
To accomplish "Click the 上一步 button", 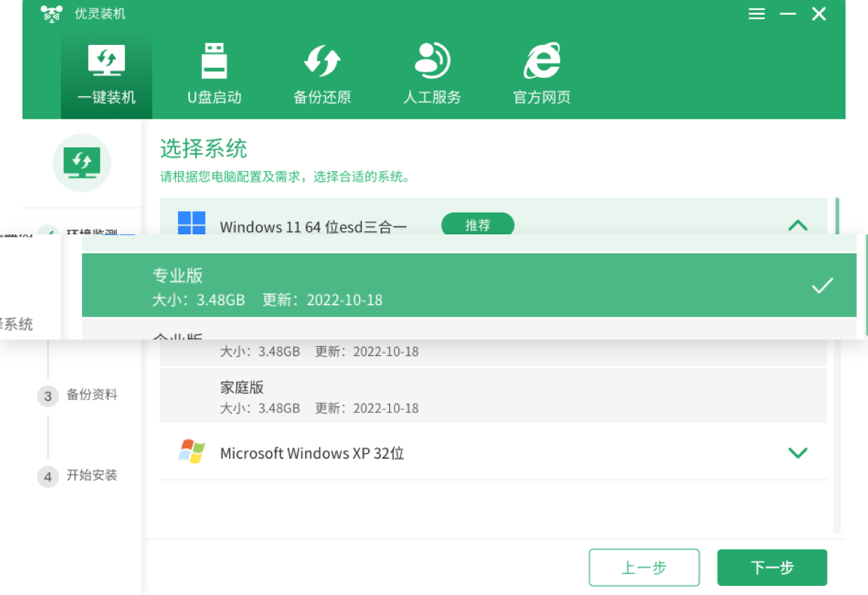I will click(x=644, y=568).
